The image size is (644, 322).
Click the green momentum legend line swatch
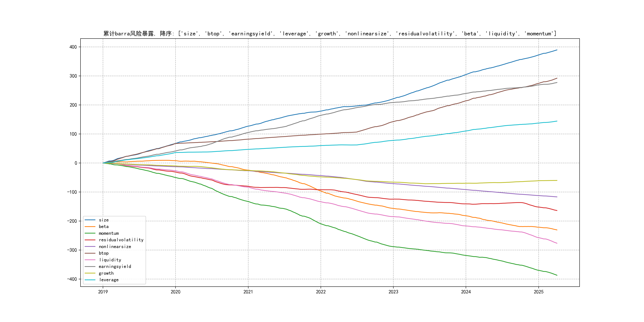pos(90,233)
